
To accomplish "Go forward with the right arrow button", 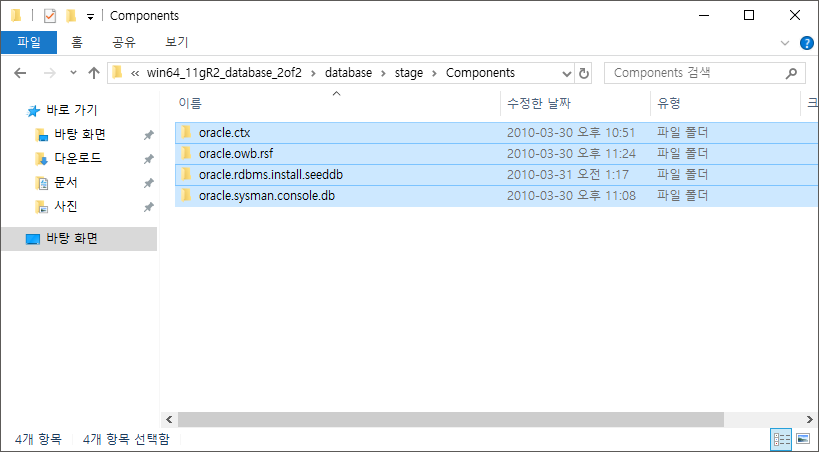I will (x=50, y=73).
